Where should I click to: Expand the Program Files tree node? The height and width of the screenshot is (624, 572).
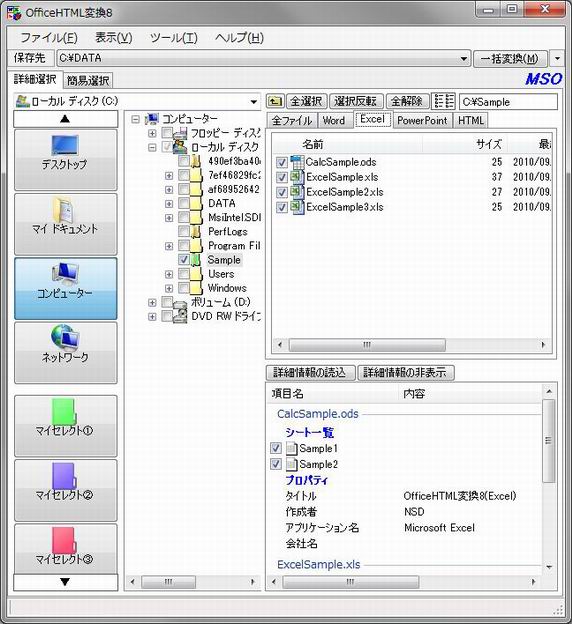click(169, 246)
